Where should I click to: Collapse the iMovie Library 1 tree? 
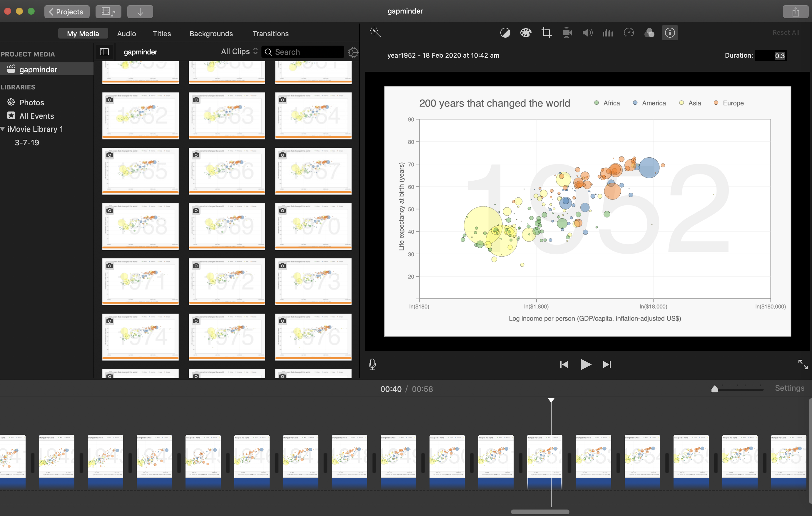coord(3,129)
